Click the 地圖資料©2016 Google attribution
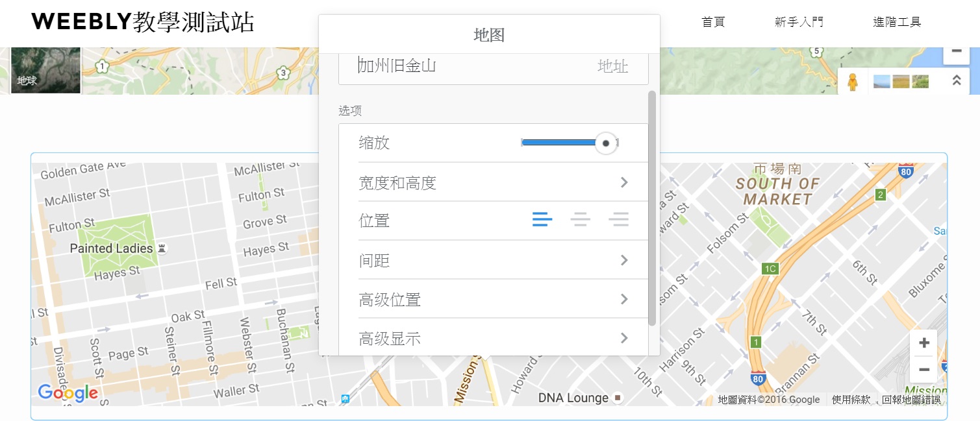Screen dimensions: 980x421 coord(769,400)
